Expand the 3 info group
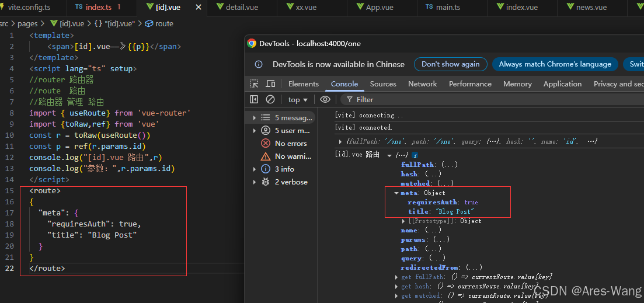This screenshot has width=644, height=303. click(x=255, y=169)
